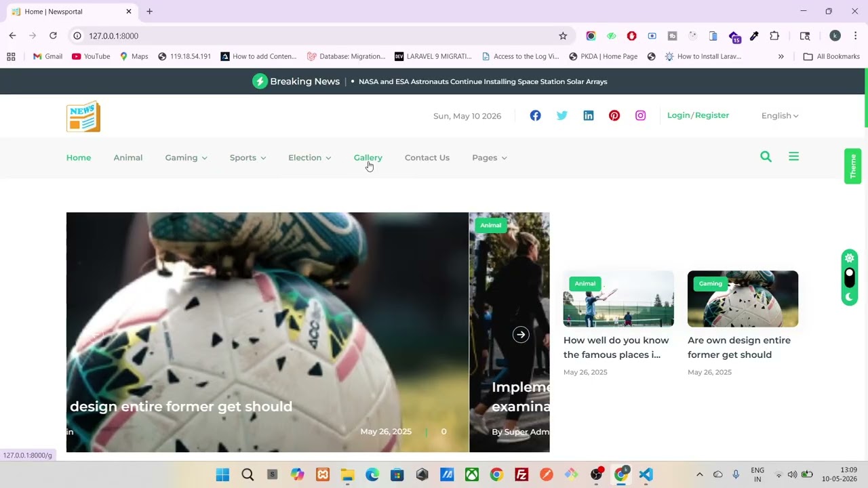Click the large soccer ball slide image
Image resolution: width=868 pixels, height=488 pixels.
point(267,332)
